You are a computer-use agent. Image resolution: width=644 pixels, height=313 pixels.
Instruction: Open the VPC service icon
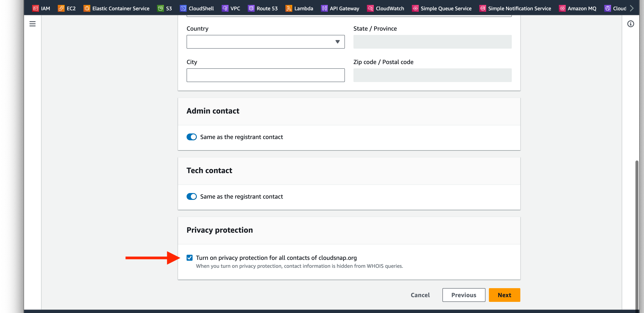[x=225, y=9]
